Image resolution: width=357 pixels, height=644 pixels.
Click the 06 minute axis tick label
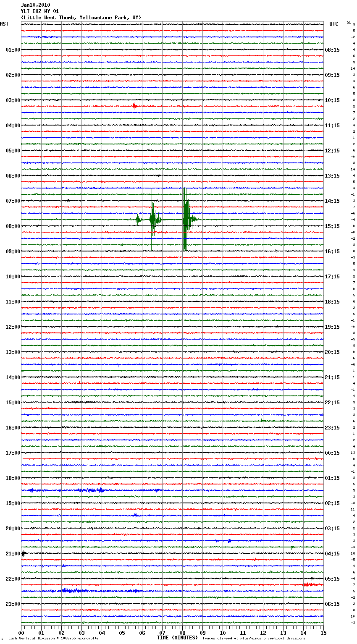142,633
